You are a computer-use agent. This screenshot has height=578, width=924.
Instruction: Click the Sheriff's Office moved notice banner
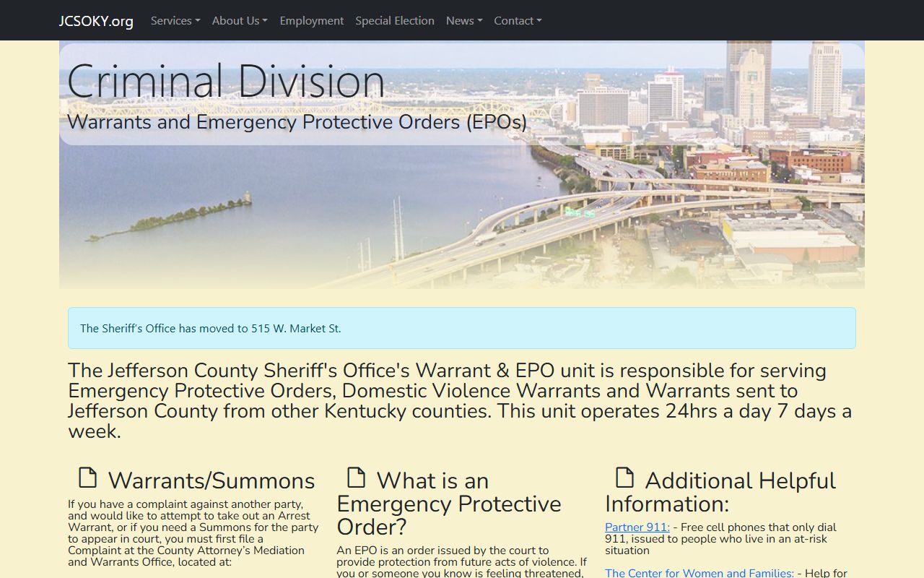tap(462, 328)
